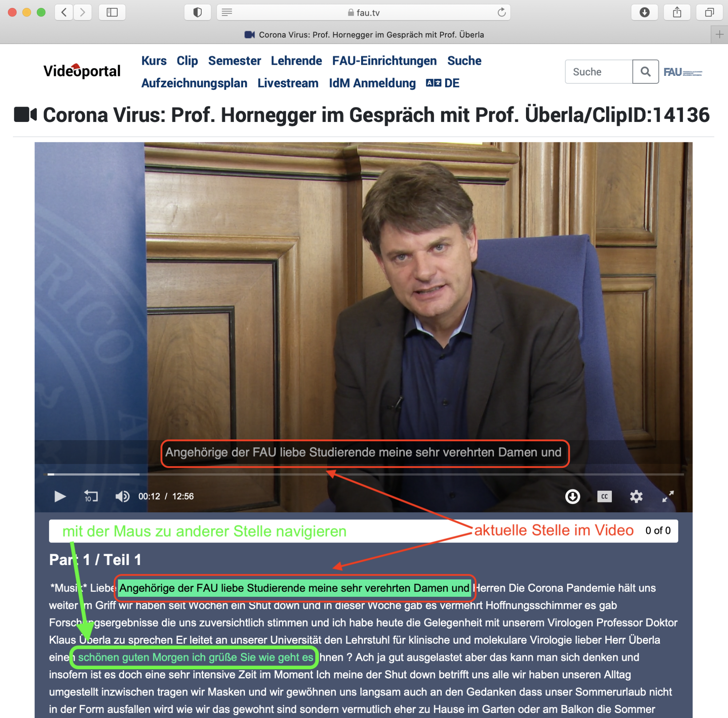Screen dimensions: 728x718
Task: Click the search magnifier button
Action: (x=645, y=72)
